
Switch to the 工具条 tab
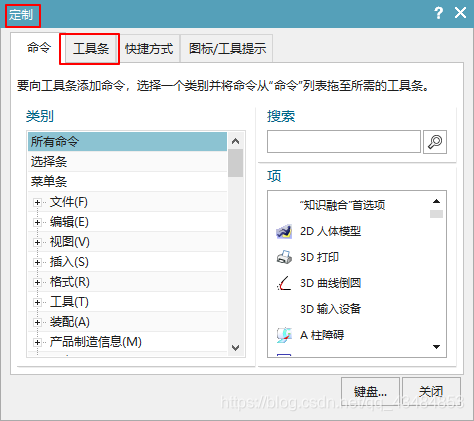pos(91,49)
